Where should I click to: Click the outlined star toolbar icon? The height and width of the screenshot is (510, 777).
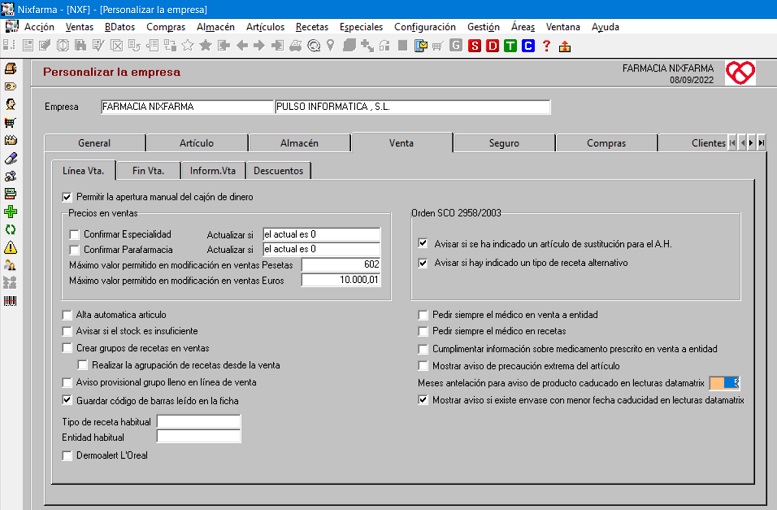187,46
